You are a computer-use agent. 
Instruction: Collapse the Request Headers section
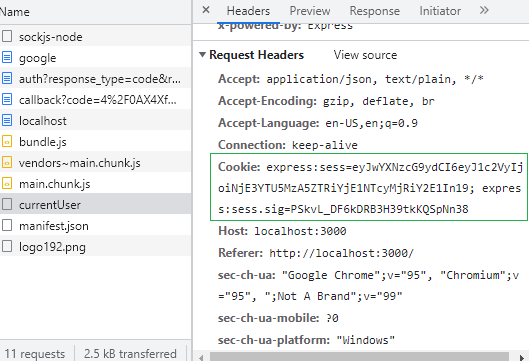point(202,55)
